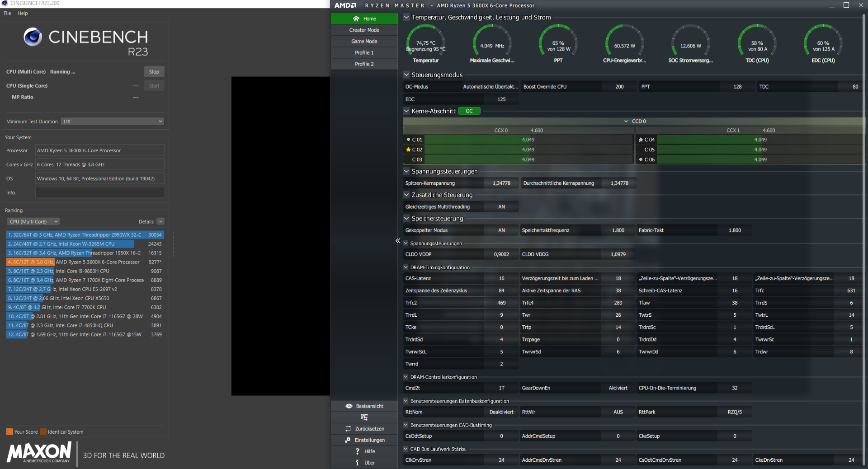
Task: Collapse the DRAM-Timingkonfiguration section
Action: 406,267
